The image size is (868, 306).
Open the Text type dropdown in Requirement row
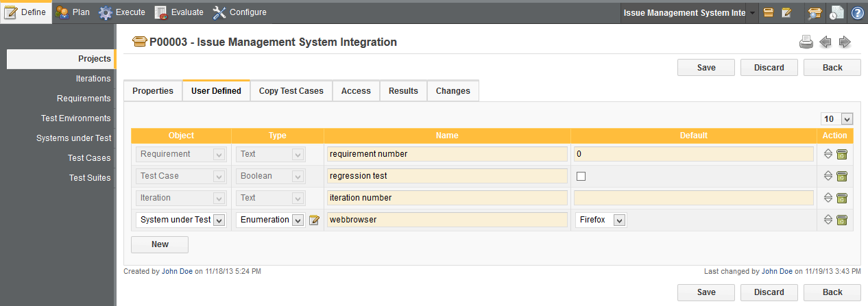click(270, 154)
